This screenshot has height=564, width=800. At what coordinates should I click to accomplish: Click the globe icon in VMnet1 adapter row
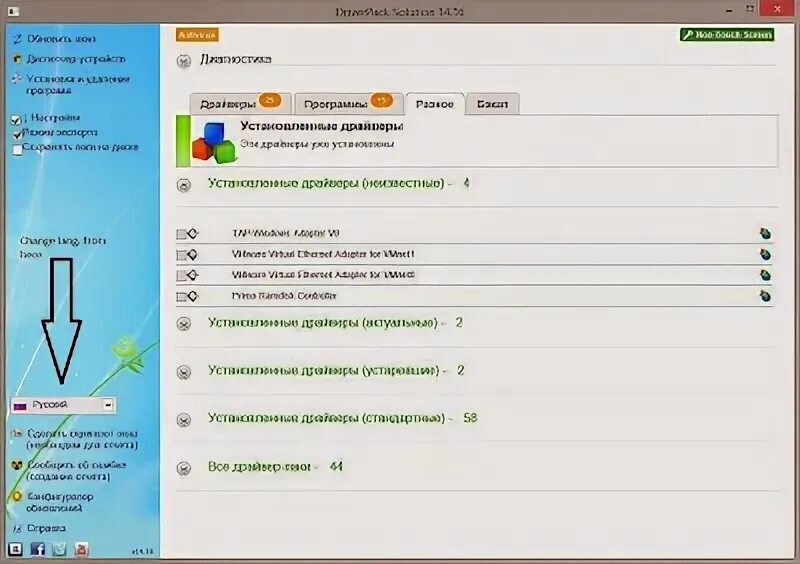tap(765, 254)
